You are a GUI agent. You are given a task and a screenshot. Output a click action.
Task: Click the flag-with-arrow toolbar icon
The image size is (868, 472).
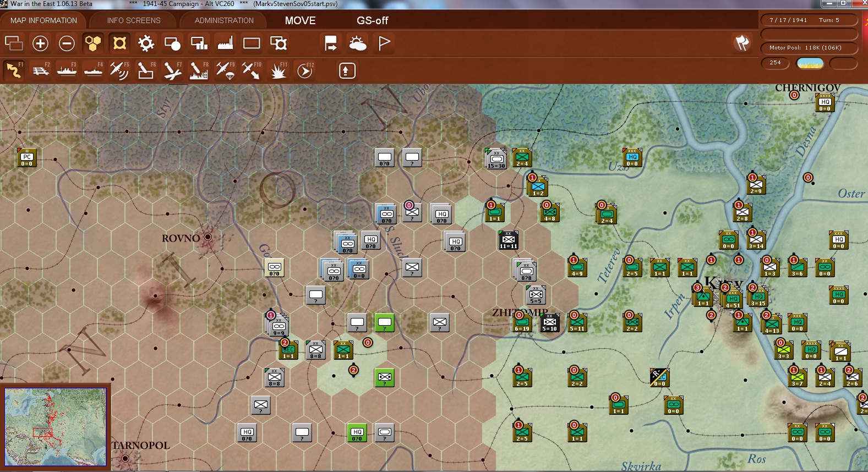click(331, 43)
